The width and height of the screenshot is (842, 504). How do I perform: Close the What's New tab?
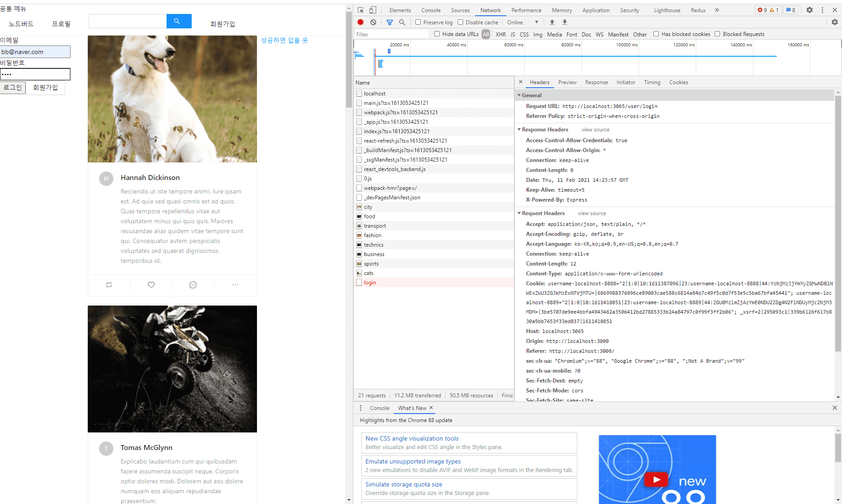431,408
